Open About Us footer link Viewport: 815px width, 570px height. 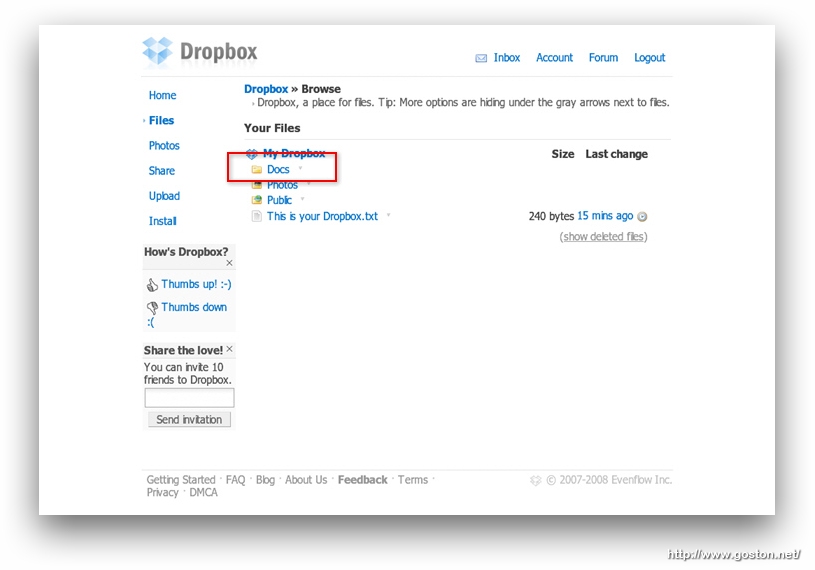[306, 480]
